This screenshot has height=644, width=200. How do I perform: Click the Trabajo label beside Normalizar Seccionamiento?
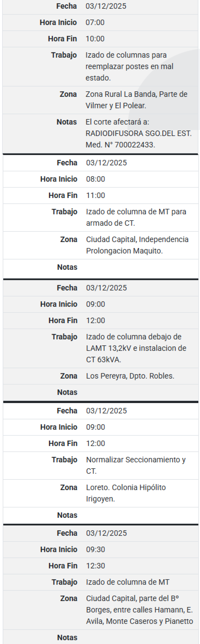[x=64, y=460]
